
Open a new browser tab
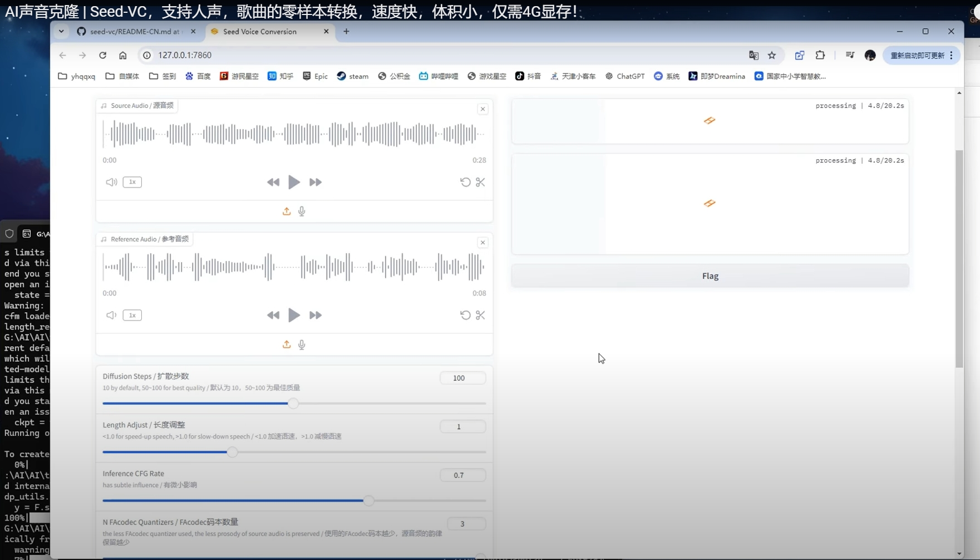[x=346, y=32]
